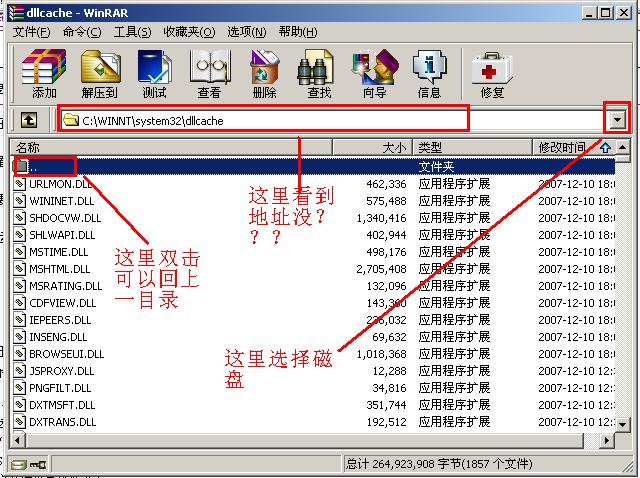The width and height of the screenshot is (640, 478).
Task: Show 信息 (Info) via toolbar icon
Action: 429,73
